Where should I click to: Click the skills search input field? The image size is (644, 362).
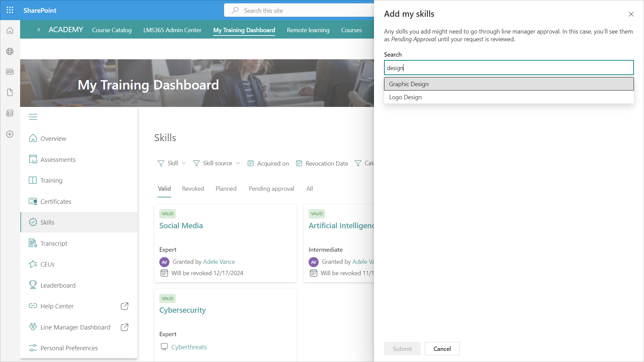click(508, 68)
